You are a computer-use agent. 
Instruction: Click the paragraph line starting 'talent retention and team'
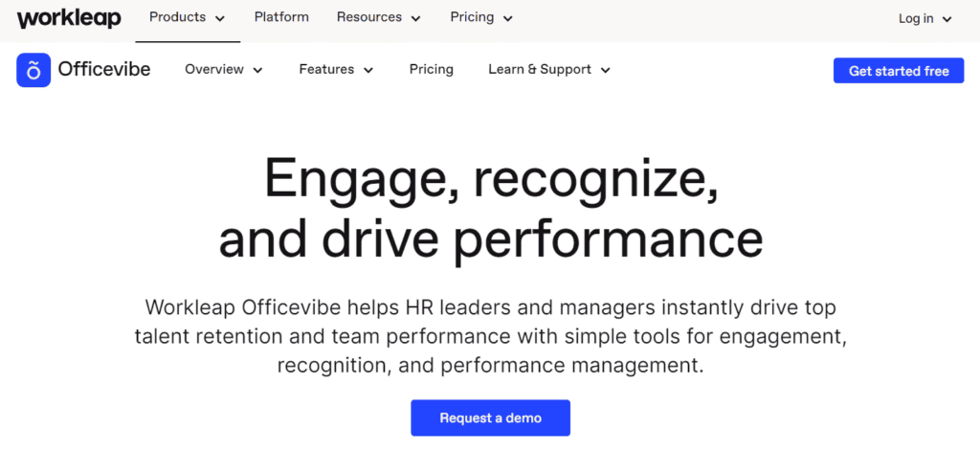point(491,336)
